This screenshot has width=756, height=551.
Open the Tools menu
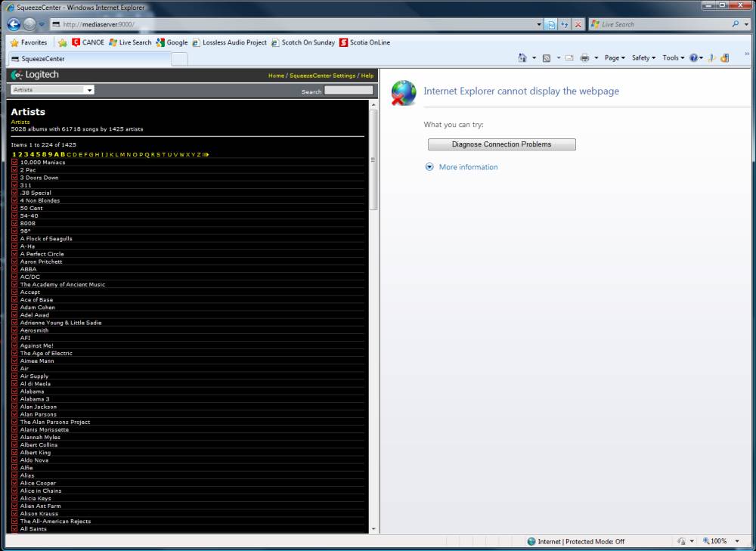coord(673,58)
